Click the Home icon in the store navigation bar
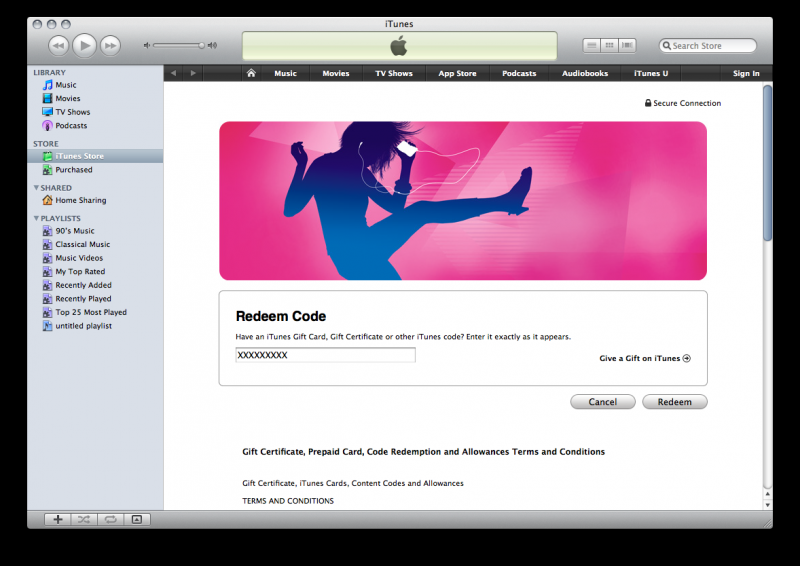The width and height of the screenshot is (800, 566). [251, 73]
